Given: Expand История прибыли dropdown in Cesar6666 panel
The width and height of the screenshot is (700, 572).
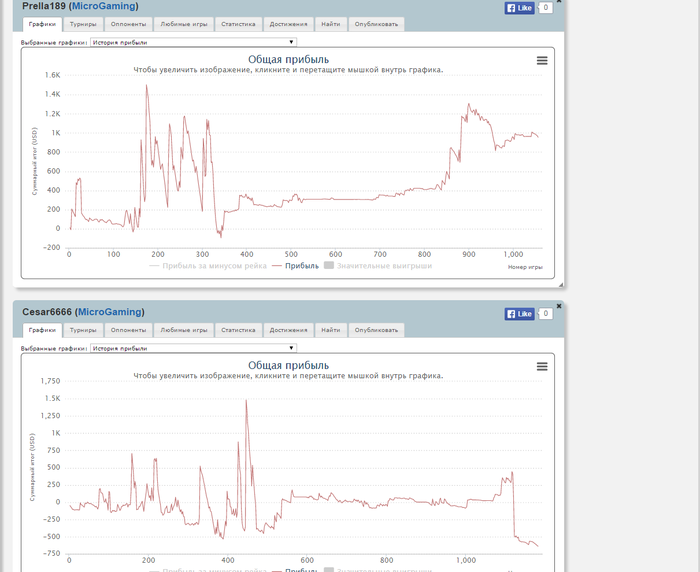Looking at the screenshot, I should click(193, 348).
